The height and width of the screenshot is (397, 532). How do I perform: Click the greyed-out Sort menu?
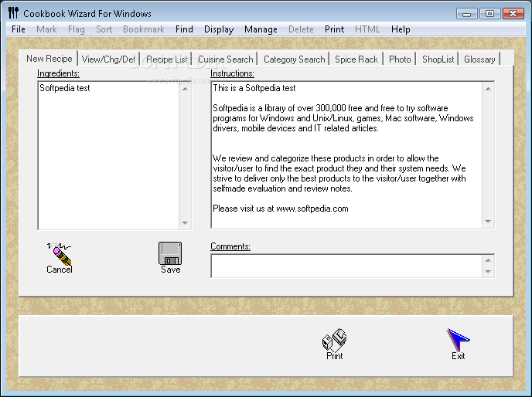point(104,29)
